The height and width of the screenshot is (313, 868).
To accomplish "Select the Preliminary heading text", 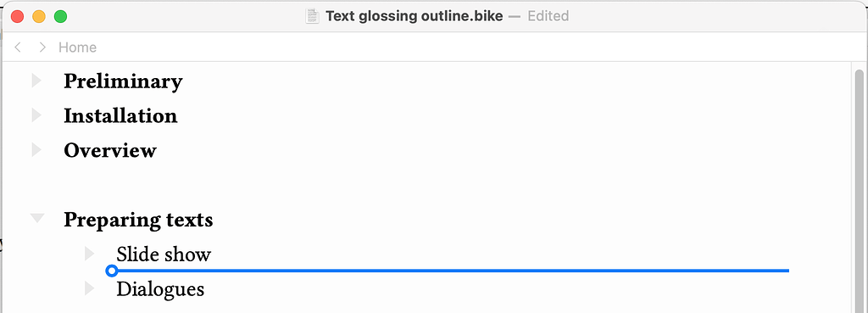I will [123, 81].
